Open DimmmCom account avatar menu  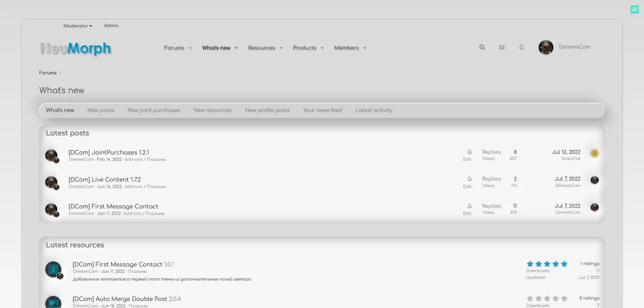546,47
